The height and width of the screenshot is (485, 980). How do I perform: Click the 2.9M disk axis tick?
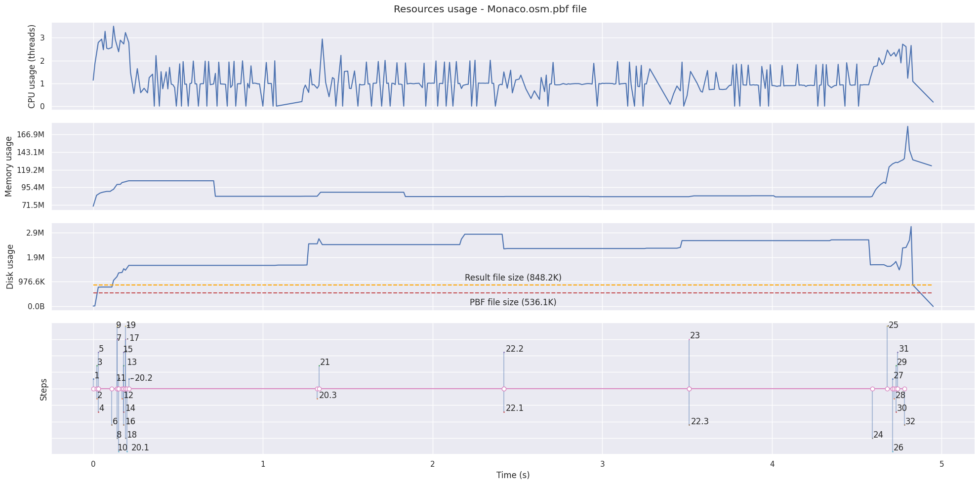35,233
